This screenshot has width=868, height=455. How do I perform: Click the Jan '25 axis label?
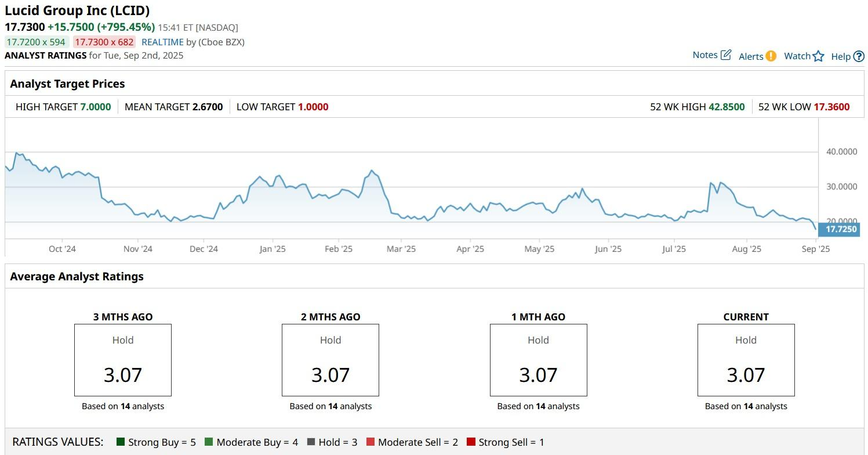click(x=273, y=249)
